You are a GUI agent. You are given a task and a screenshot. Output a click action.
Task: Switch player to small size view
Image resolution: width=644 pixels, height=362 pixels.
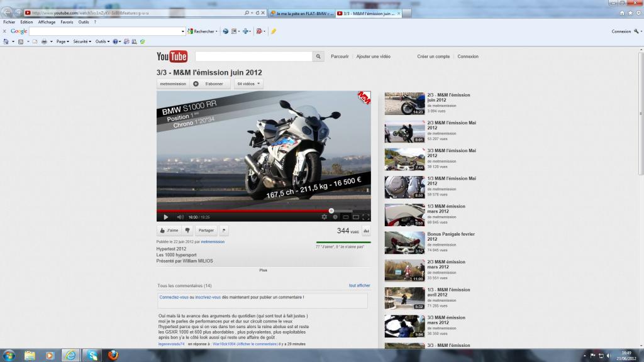click(346, 217)
